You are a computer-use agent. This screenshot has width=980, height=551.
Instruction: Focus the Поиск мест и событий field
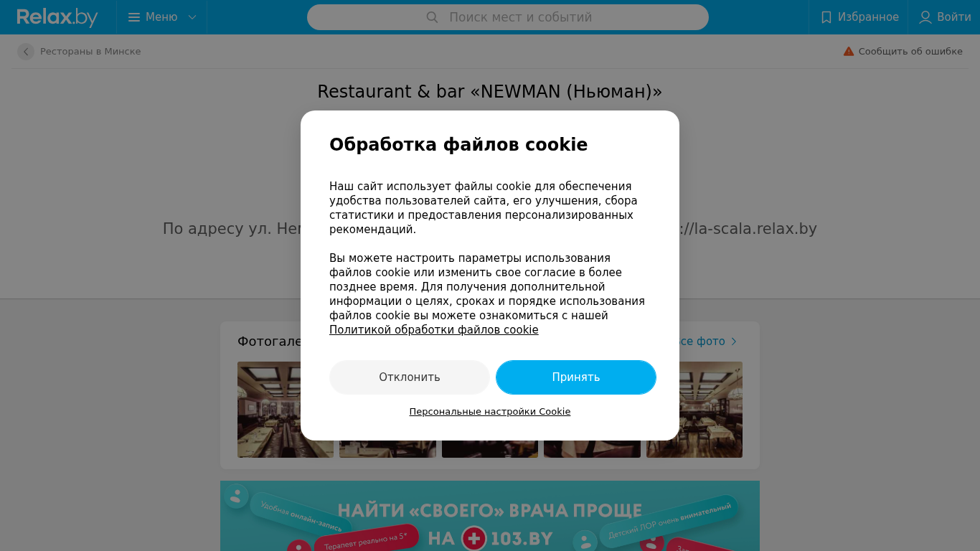click(x=508, y=17)
